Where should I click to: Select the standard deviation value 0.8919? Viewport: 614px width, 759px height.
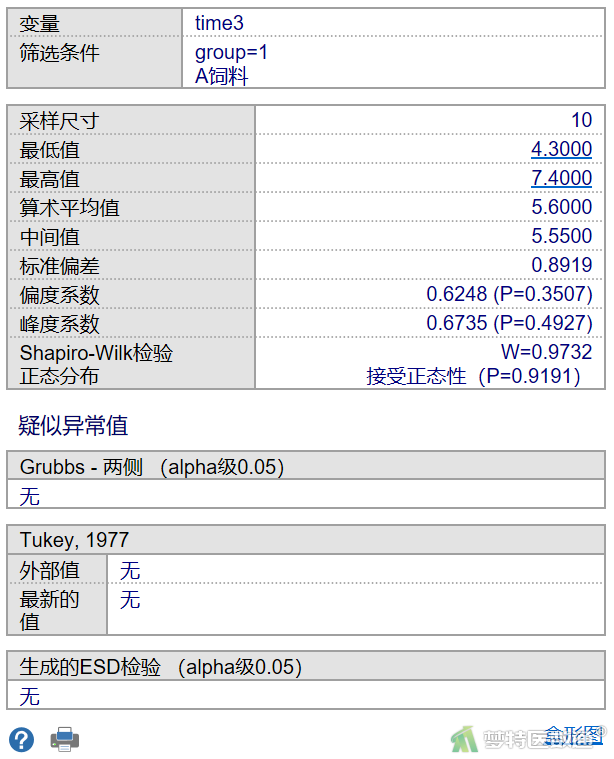pos(561,266)
